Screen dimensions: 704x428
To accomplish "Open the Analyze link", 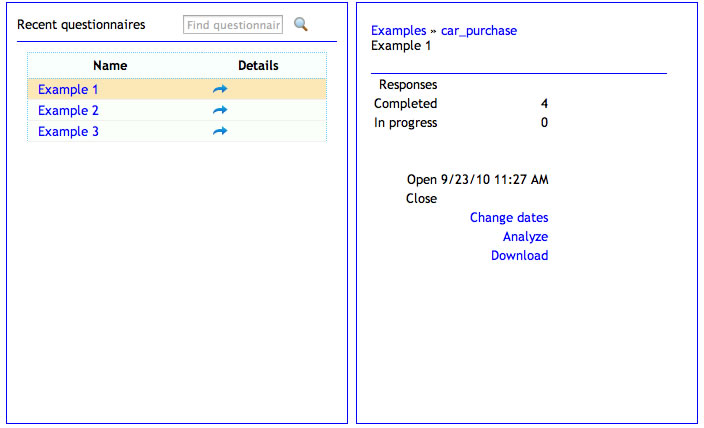I will (x=525, y=236).
